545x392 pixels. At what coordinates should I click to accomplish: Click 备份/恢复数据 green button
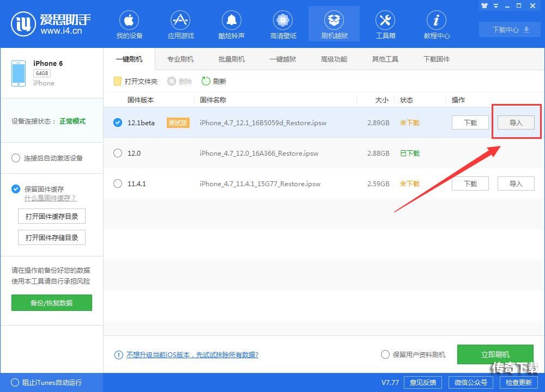tap(52, 303)
